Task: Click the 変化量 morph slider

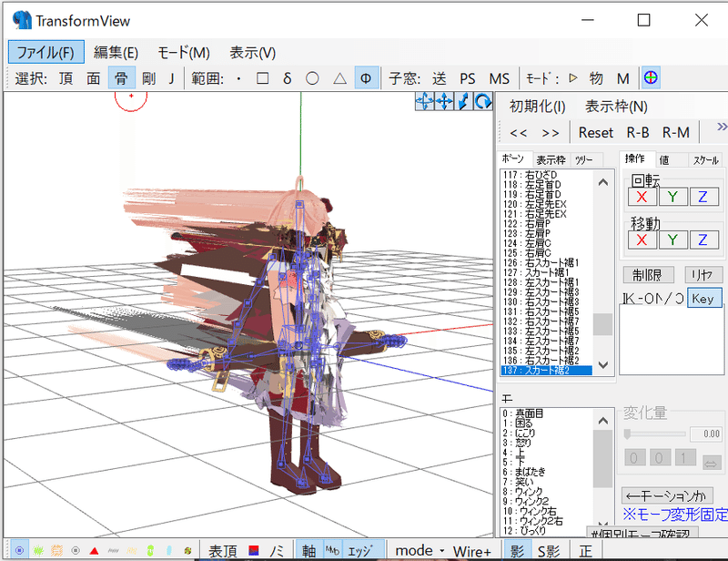Action: pos(654,434)
